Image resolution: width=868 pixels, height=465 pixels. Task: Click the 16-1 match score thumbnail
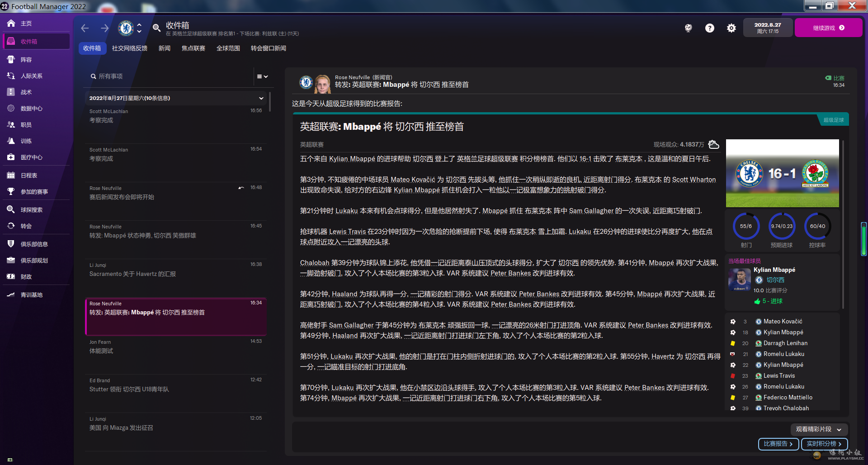pos(782,173)
